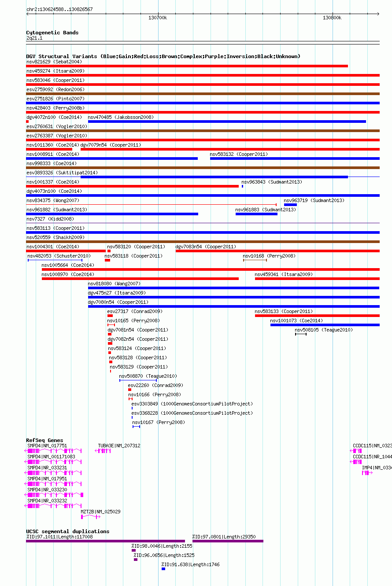
Task: Click the nsv818080 (Wang2007) variant label
Action: [x=114, y=284]
